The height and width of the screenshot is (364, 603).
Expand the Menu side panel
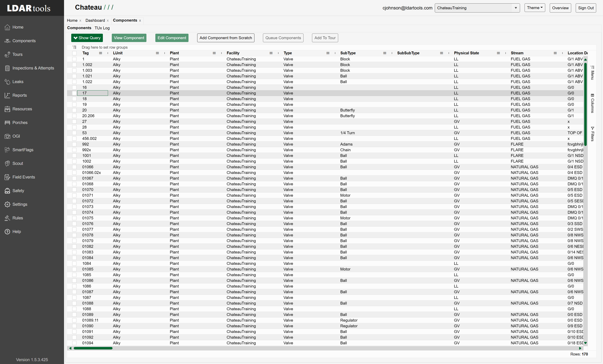point(592,73)
